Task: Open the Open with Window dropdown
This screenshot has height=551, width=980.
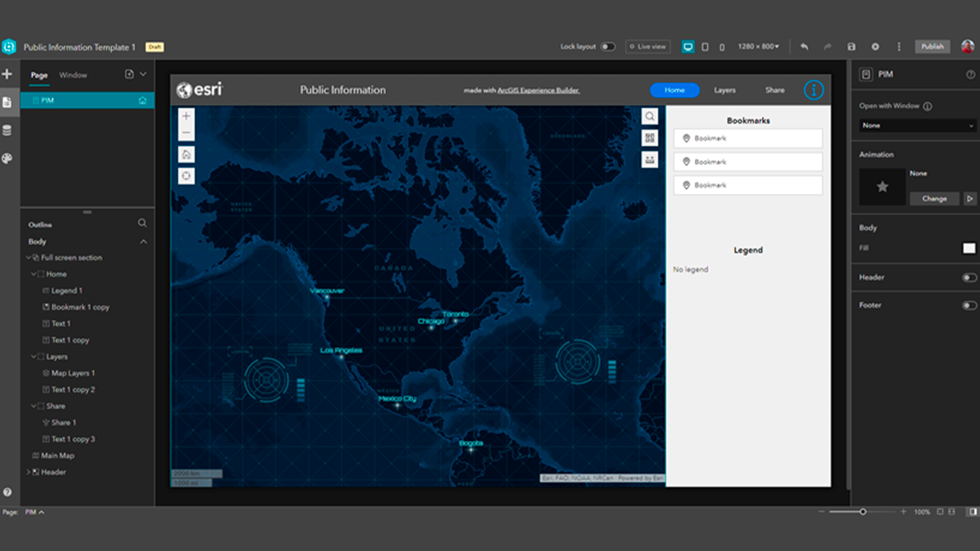Action: point(917,126)
